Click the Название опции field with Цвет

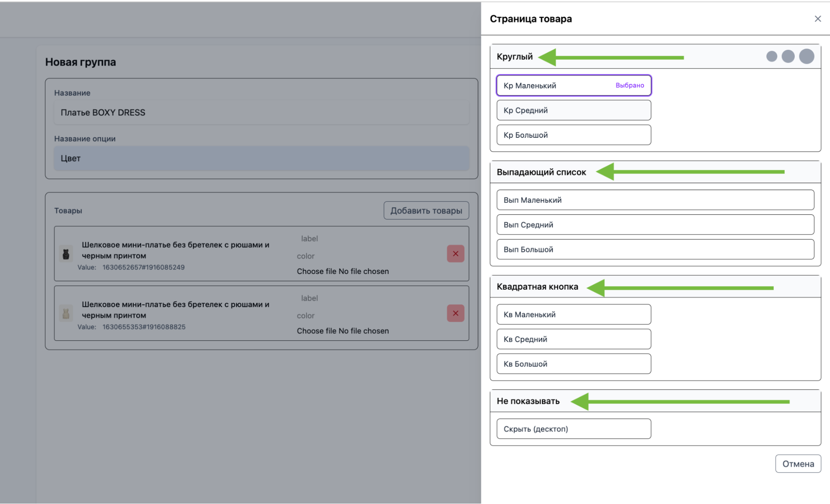[x=262, y=158]
